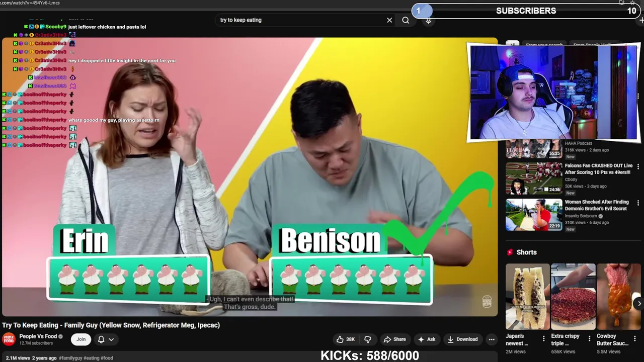This screenshot has width=644, height=362.
Task: Open notification bell dropdown
Action: coord(106,339)
